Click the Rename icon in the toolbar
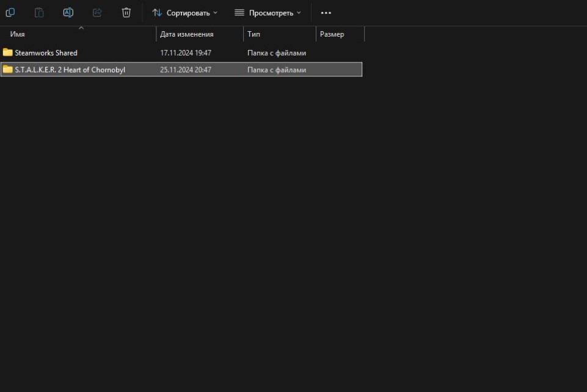This screenshot has height=392, width=587. 68,12
